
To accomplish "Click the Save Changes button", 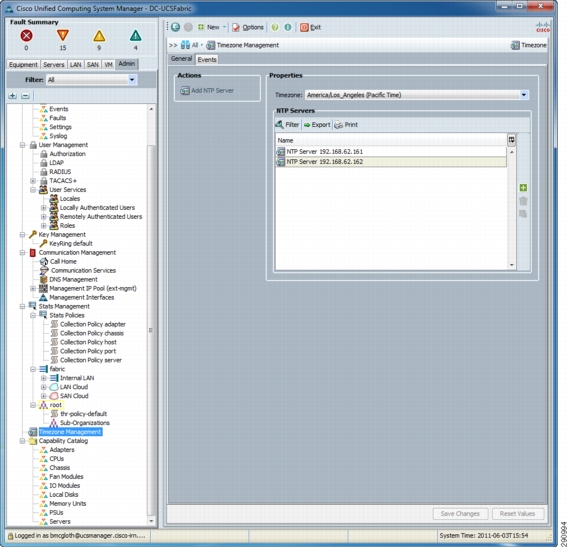I will tap(460, 514).
